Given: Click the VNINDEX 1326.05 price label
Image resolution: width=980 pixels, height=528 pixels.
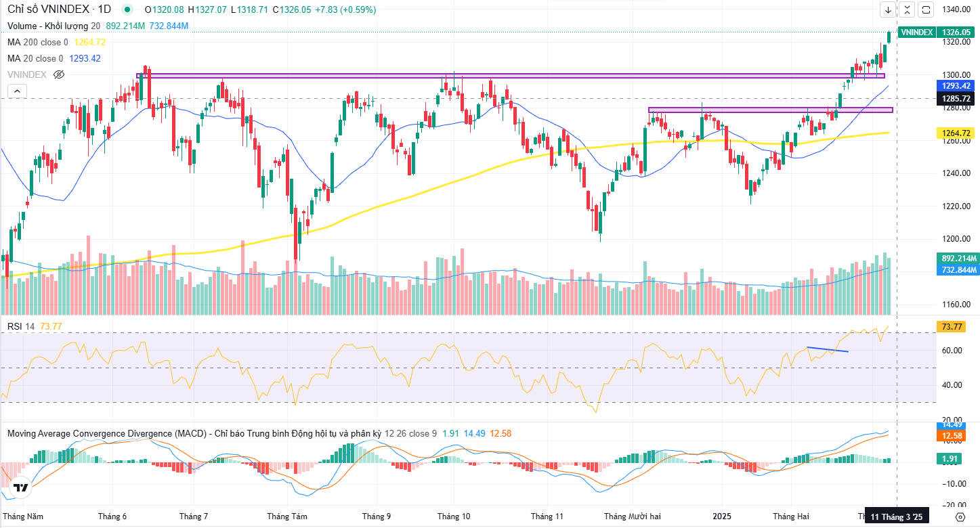Looking at the screenshot, I should 938,32.
